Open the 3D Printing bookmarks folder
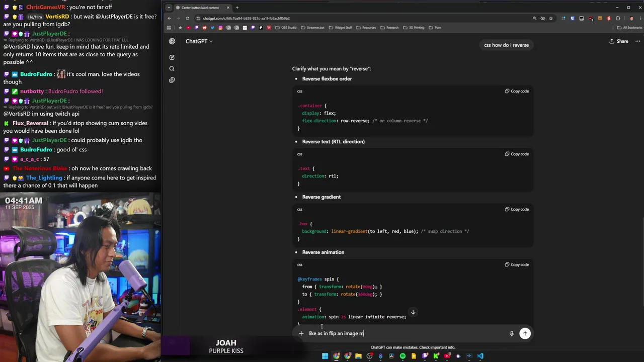This screenshot has width=644, height=362. [x=414, y=28]
